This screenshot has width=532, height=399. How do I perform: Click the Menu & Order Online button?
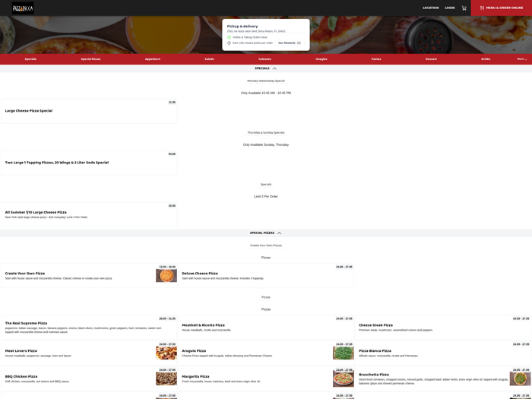coord(501,8)
